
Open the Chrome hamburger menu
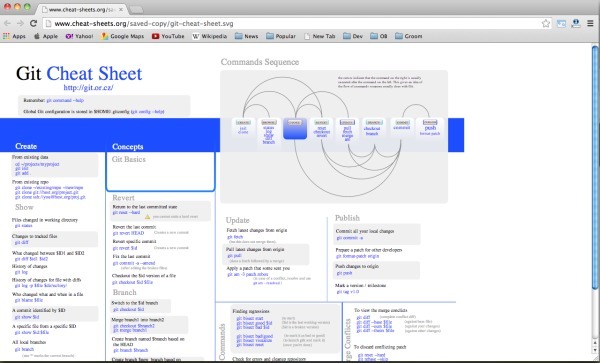pyautogui.click(x=590, y=23)
